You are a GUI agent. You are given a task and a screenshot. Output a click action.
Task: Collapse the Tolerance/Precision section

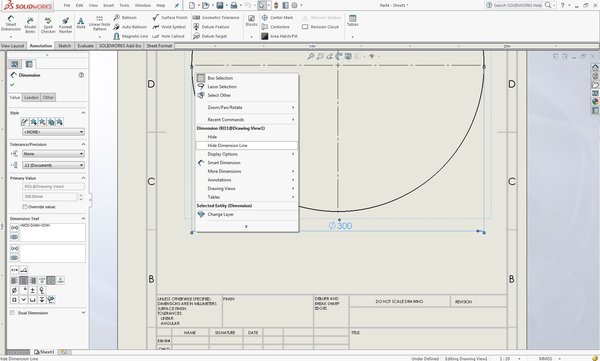83,144
